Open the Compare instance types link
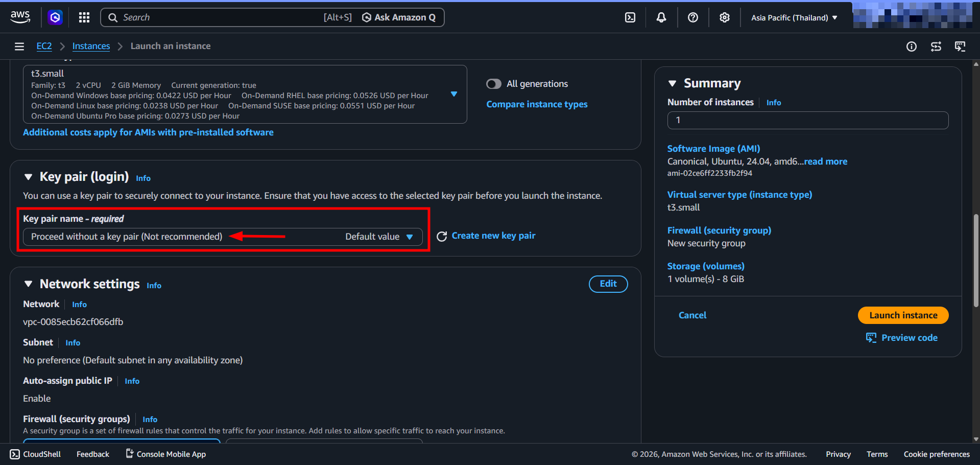This screenshot has height=465, width=980. [x=537, y=104]
